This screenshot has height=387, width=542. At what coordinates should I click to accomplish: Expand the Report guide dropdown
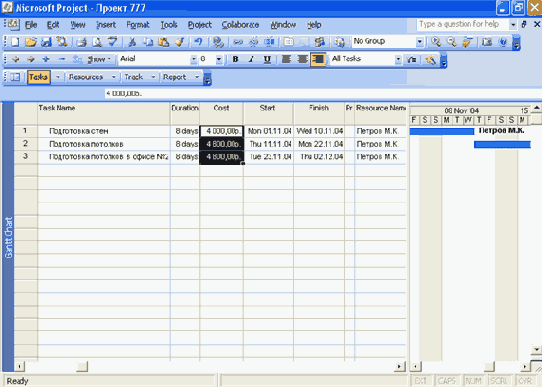(197, 77)
